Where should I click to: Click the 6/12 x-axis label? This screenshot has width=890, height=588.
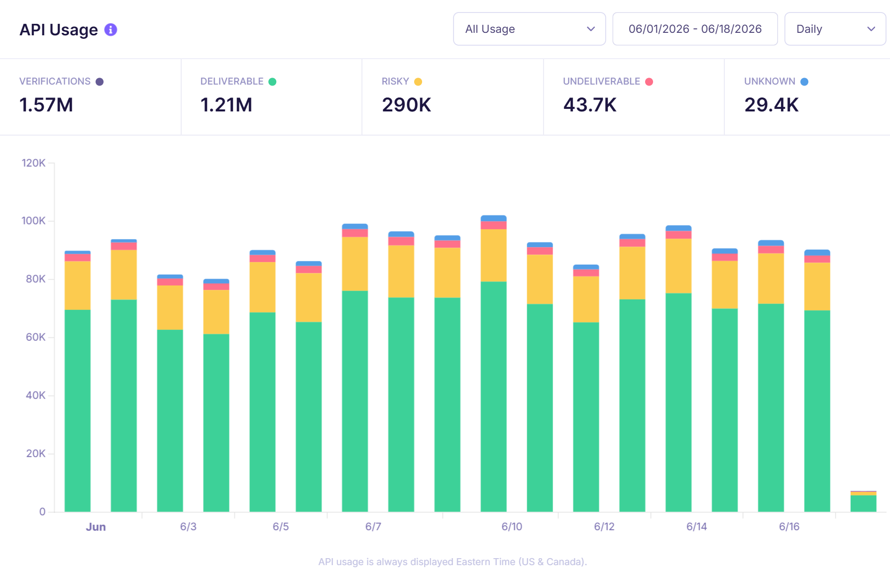pos(604,527)
